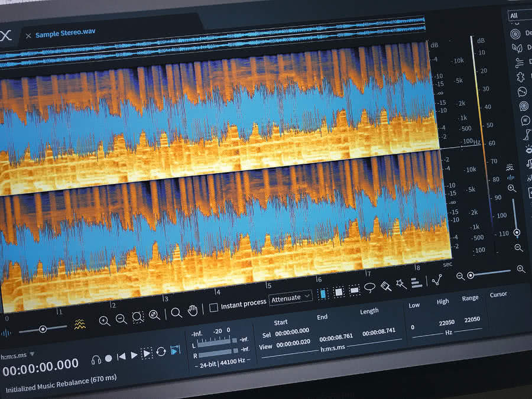532x399 pixels.
Task: Zoom in time with the plus magnifier by the spectrogram icon
Action: click(105, 321)
